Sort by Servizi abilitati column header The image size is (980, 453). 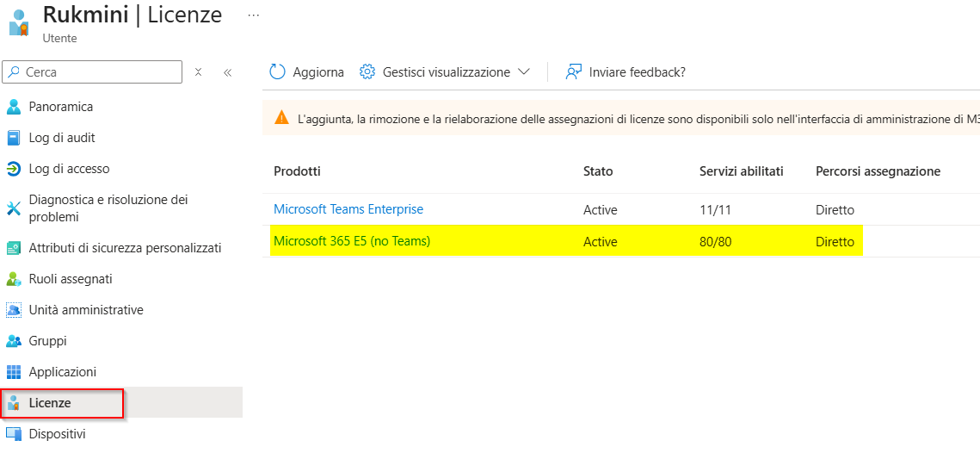(742, 171)
